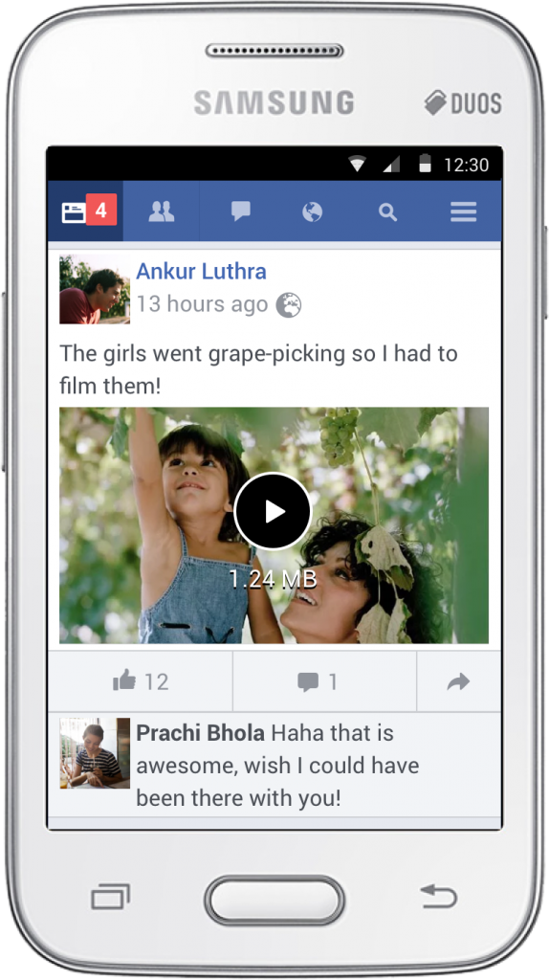Open the Friend Requests tab

click(x=161, y=212)
